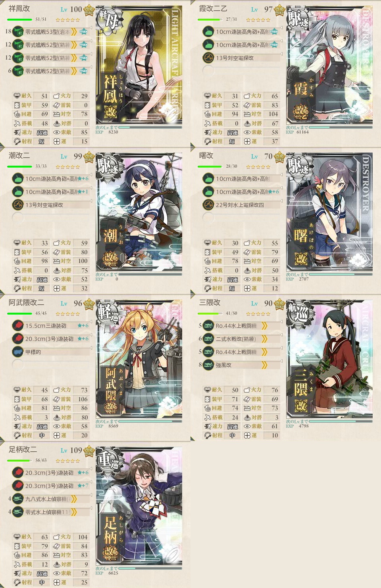This screenshot has width=381, height=588.
Task: Click the 甲標的 midget submarine icon
Action: tap(18, 352)
